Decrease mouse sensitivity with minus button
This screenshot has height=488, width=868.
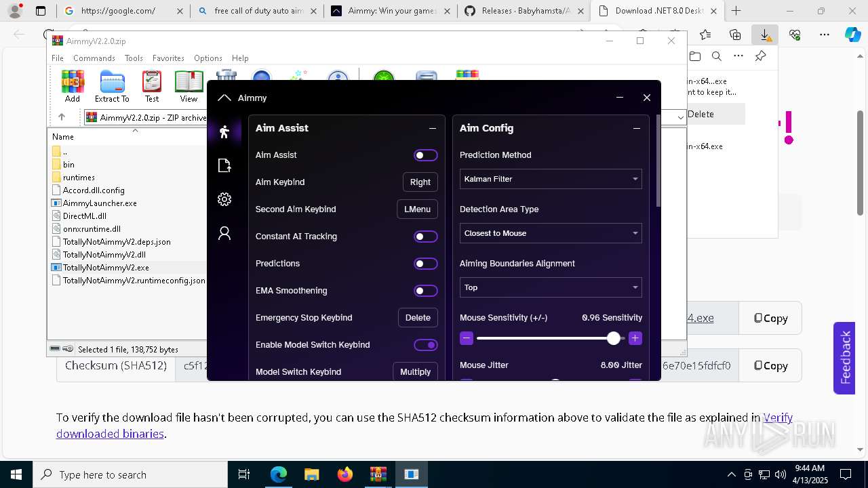(466, 338)
